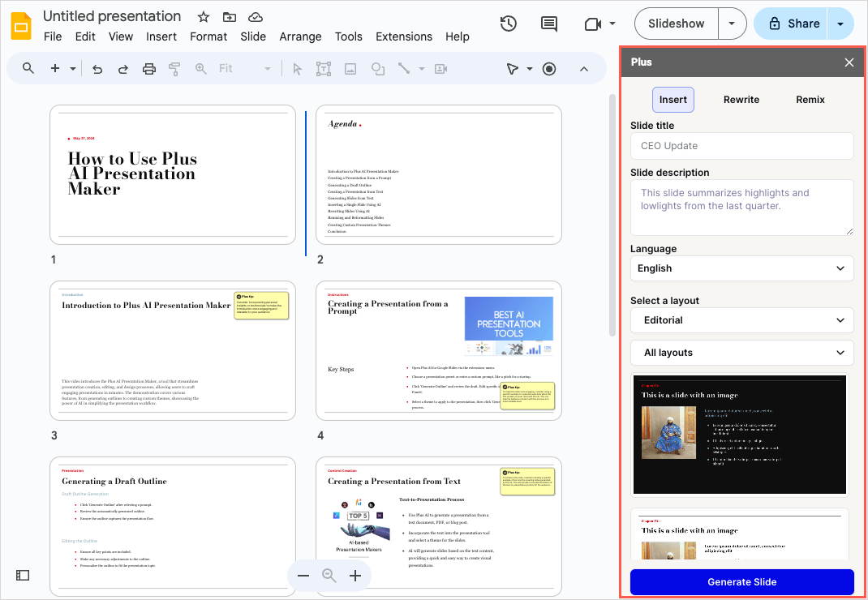Close the Plus side panel
The image size is (868, 600).
(x=849, y=62)
